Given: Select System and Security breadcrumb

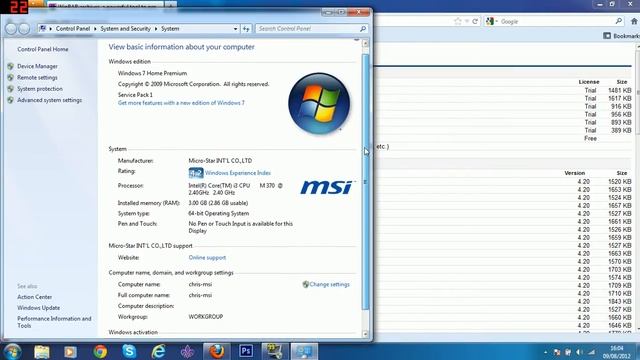Looking at the screenshot, I should click(x=125, y=29).
